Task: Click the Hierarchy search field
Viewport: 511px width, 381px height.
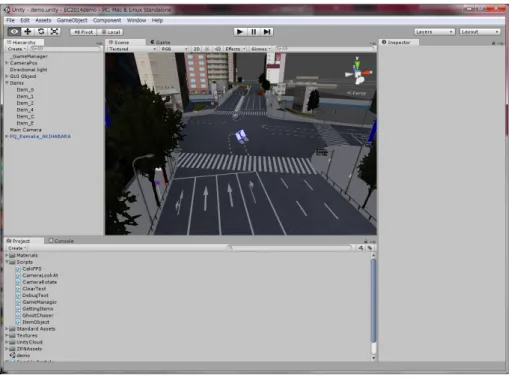Action: click(x=65, y=49)
